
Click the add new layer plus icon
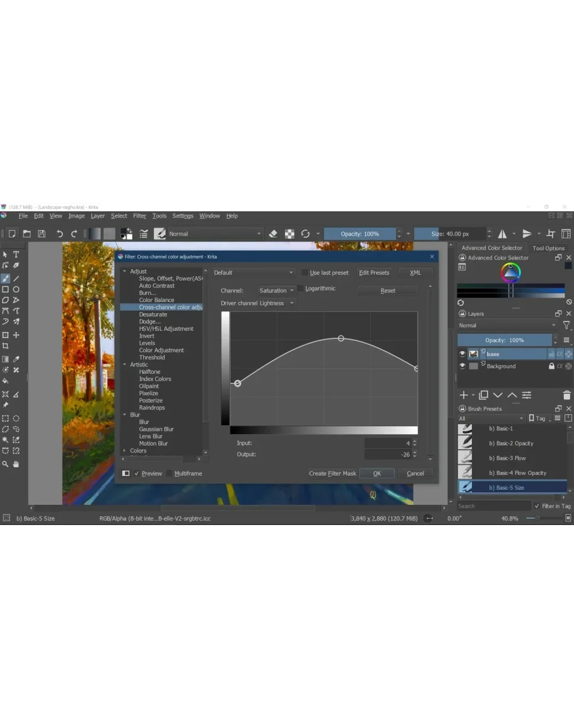(x=464, y=395)
